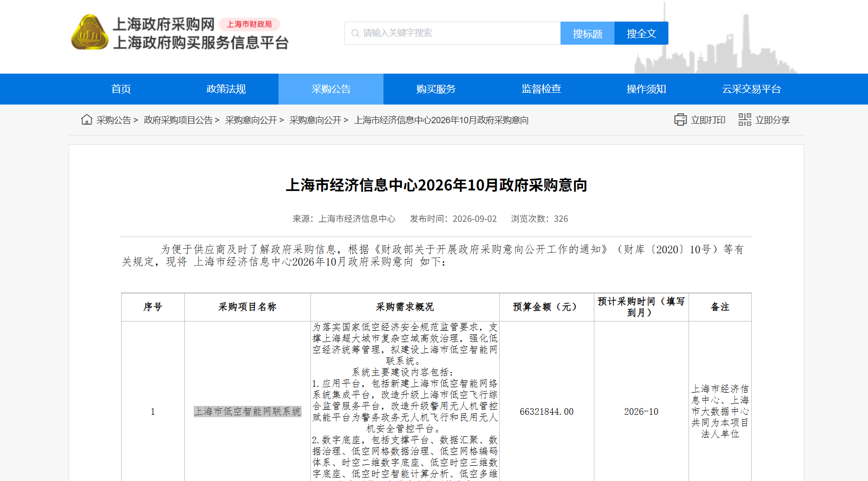Click the magnifier icon in search box
The image size is (868, 481).
click(355, 33)
